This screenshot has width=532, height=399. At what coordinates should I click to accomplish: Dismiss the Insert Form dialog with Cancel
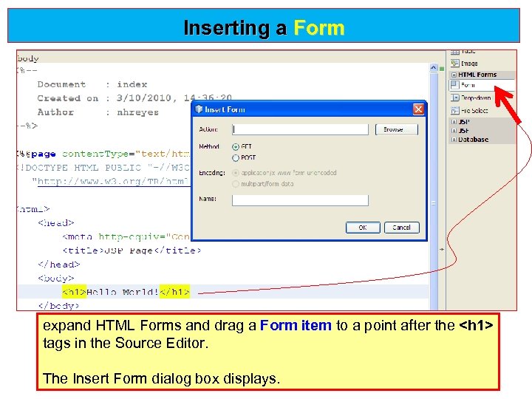point(402,228)
